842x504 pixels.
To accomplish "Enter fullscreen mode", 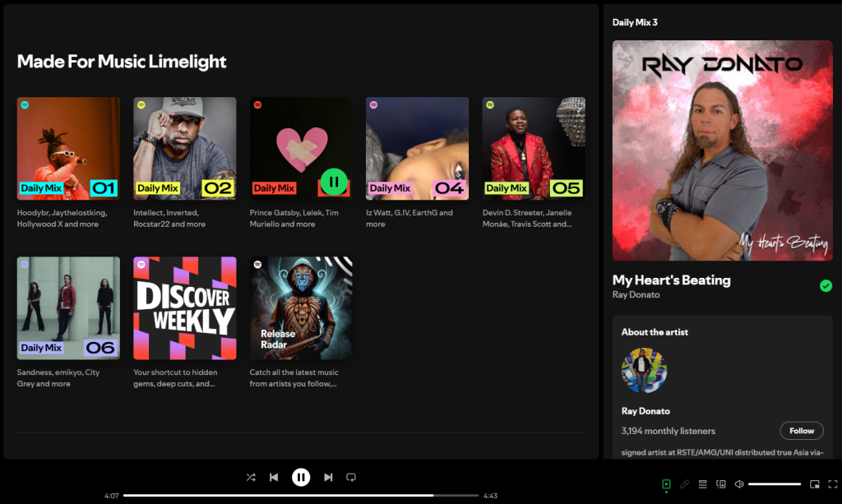I will [831, 484].
